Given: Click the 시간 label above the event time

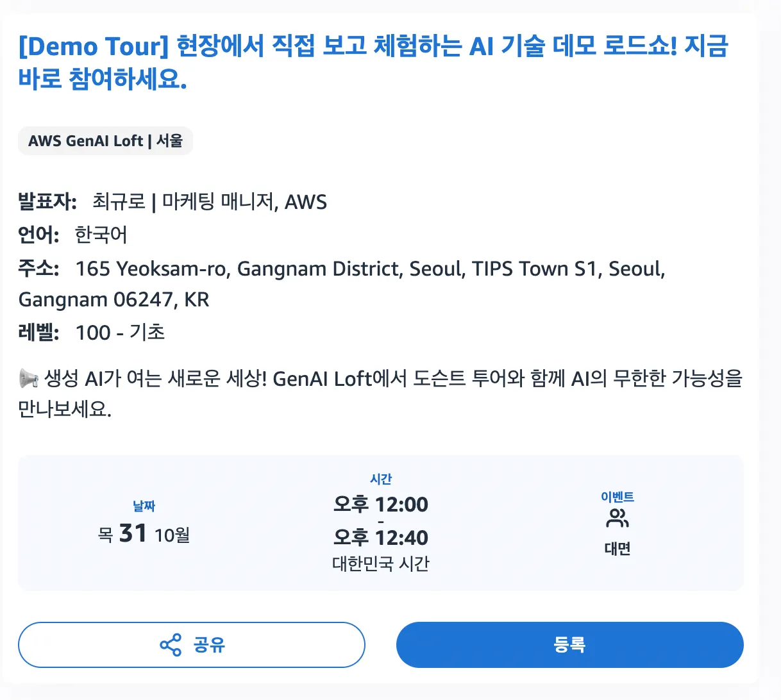Looking at the screenshot, I should (380, 478).
